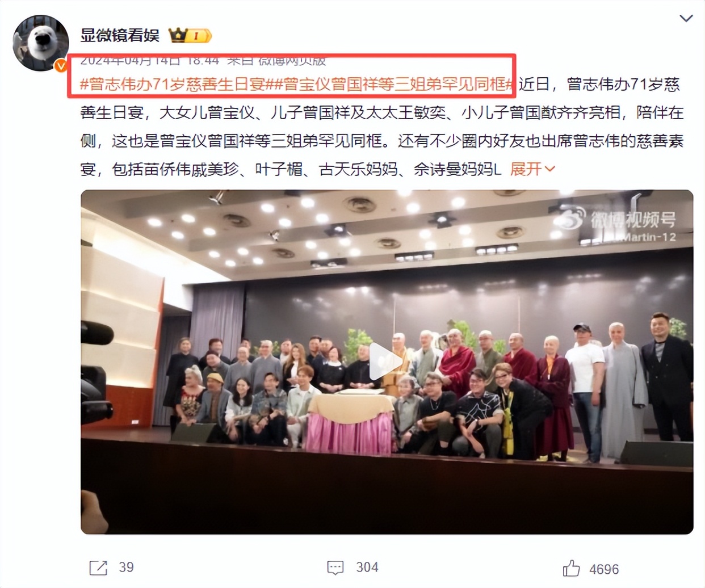Open the crown membership level badge
This screenshot has height=588, width=705.
point(190,36)
